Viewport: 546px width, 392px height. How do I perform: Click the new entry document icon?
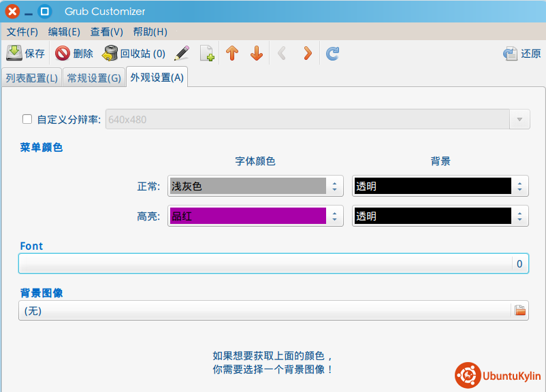point(207,53)
